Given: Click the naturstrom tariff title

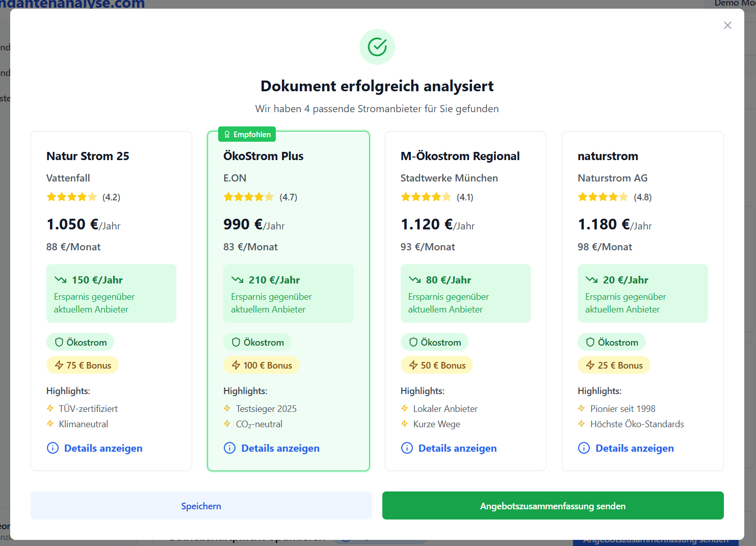Looking at the screenshot, I should [x=608, y=156].
